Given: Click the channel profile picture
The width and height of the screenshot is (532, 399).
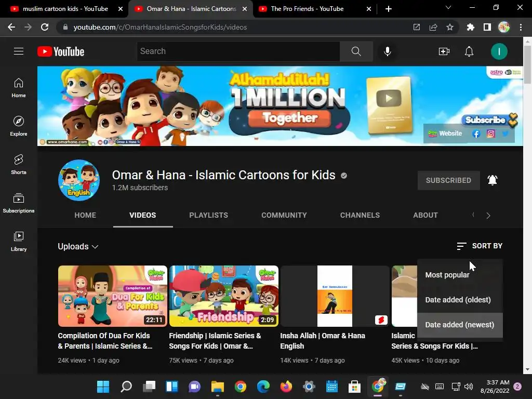Looking at the screenshot, I should [79, 180].
